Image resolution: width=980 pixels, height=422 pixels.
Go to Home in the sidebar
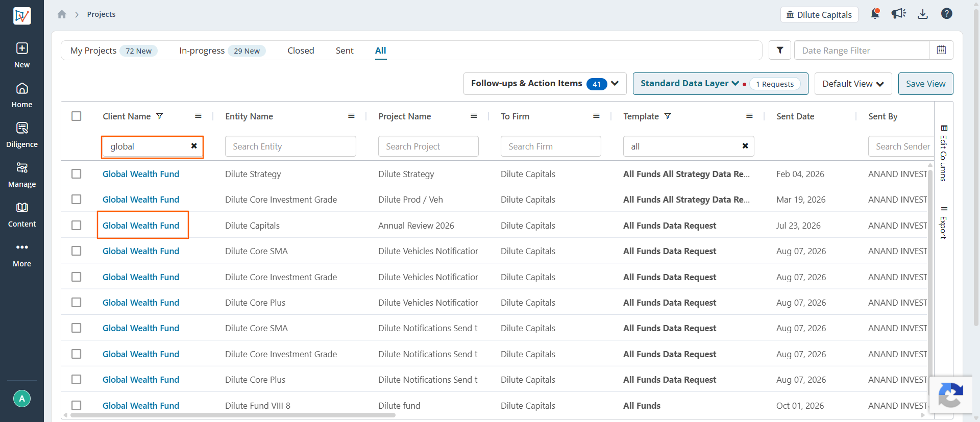pyautogui.click(x=22, y=95)
